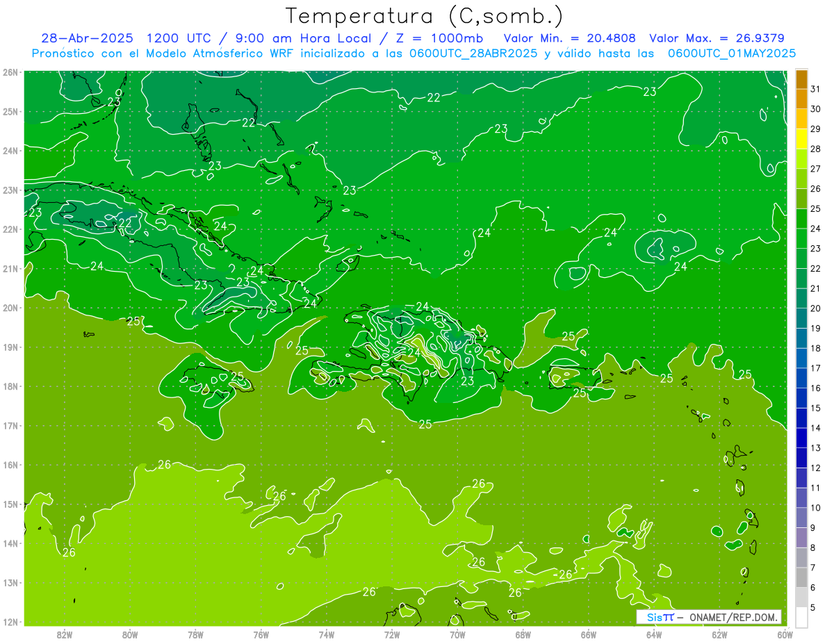834x644 pixels.
Task: Click the 72W longitude axis label
Action: pos(392,634)
